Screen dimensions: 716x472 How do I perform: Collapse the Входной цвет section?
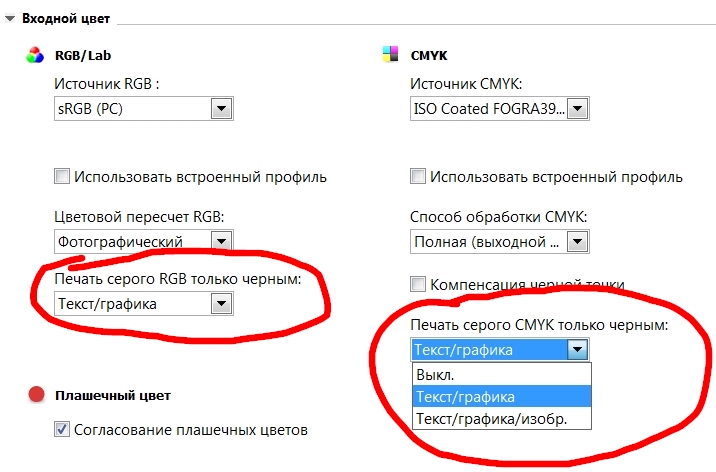click(x=9, y=19)
